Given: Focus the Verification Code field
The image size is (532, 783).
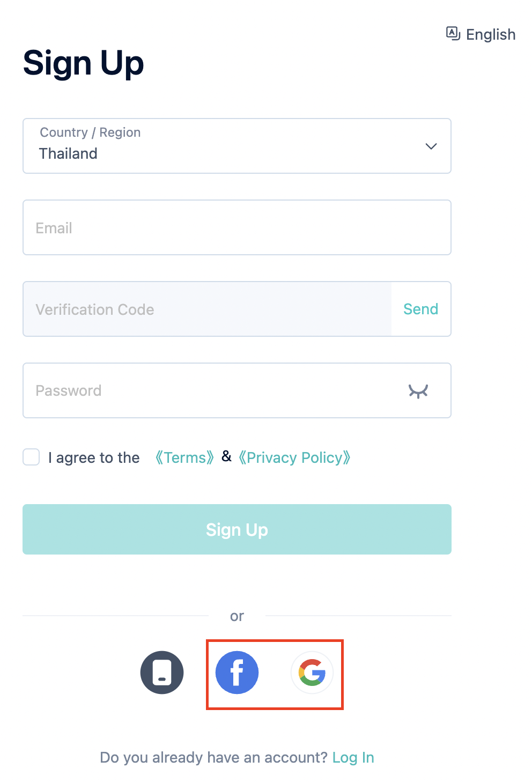Looking at the screenshot, I should point(207,309).
